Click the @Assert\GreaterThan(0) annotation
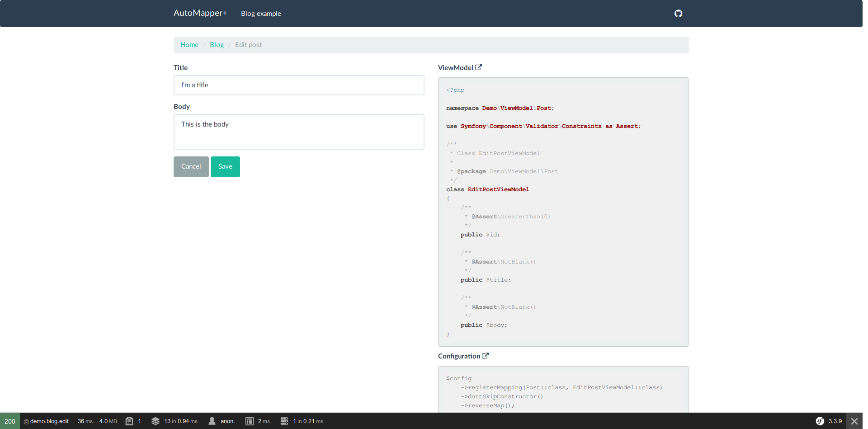Image resolution: width=868 pixels, height=429 pixels. click(x=511, y=217)
